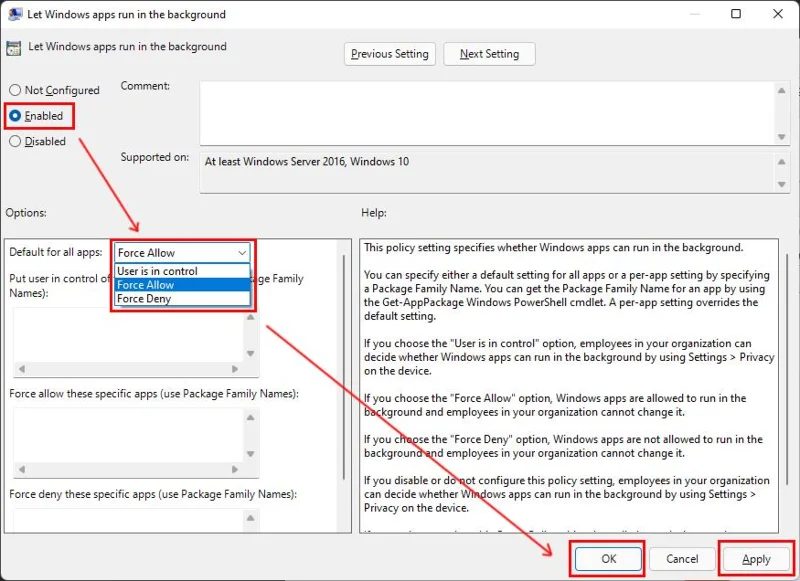Click the Comment box scroll down arrow
The width and height of the screenshot is (800, 581).
[782, 137]
